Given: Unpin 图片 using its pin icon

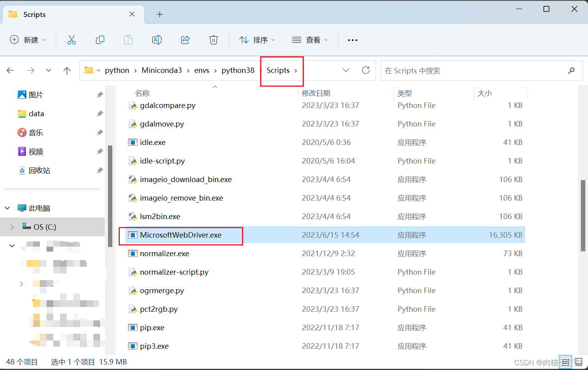Looking at the screenshot, I should point(100,95).
